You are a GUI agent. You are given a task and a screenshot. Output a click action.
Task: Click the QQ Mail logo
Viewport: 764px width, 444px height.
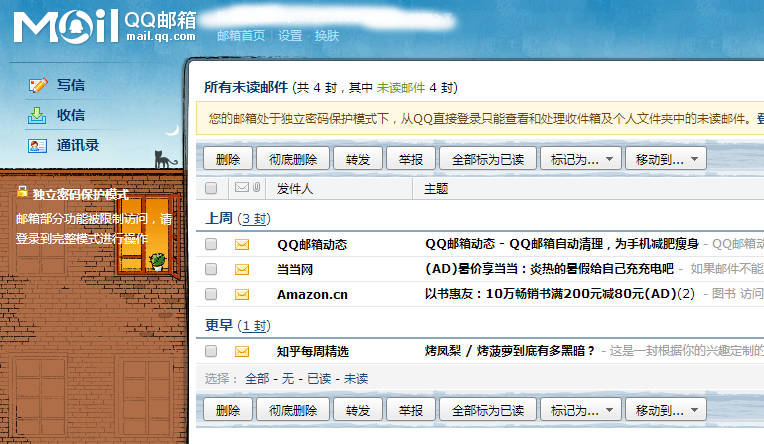pyautogui.click(x=105, y=26)
